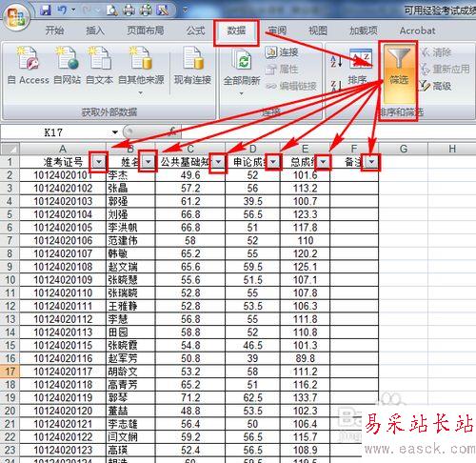Select cell with name 赵文瑞
This screenshot has width=476, height=463.
[130, 267]
